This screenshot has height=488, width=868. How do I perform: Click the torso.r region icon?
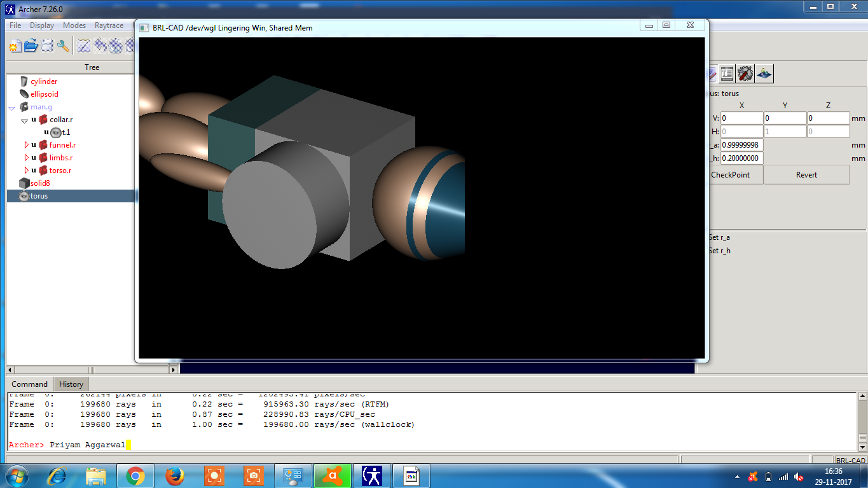43,171
